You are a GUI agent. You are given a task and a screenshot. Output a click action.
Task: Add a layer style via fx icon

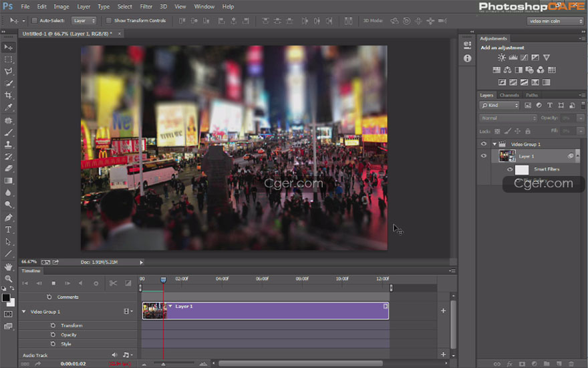tap(509, 363)
